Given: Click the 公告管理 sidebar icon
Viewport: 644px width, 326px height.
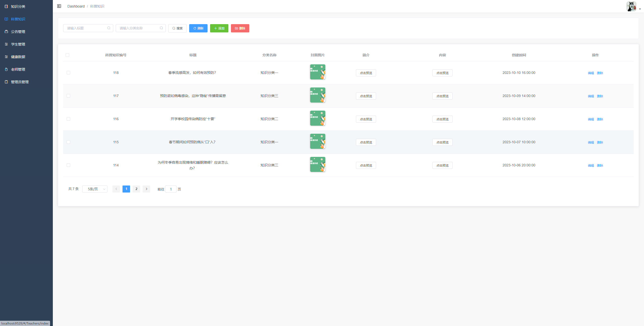Looking at the screenshot, I should click(x=6, y=32).
